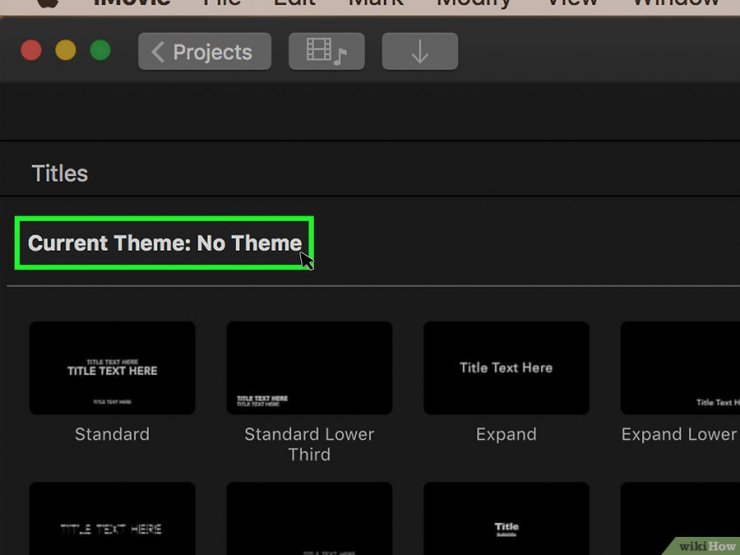Click the Standard label text
Image resolution: width=740 pixels, height=555 pixels.
click(112, 434)
